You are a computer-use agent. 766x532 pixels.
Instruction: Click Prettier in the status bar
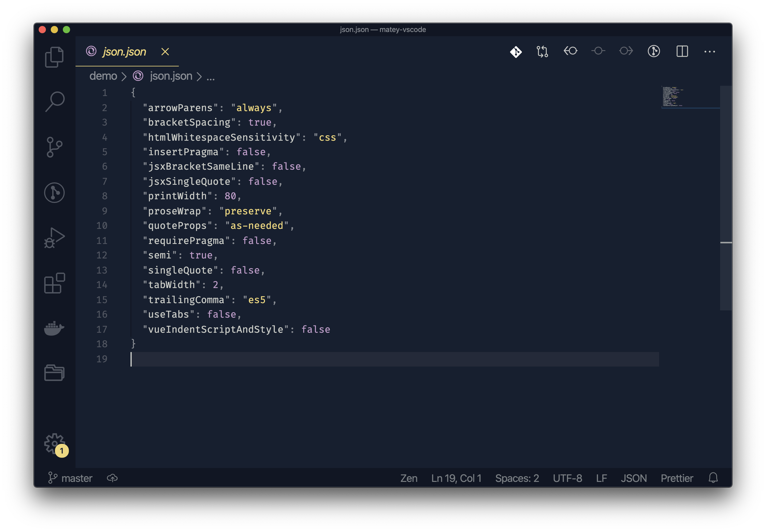(677, 478)
